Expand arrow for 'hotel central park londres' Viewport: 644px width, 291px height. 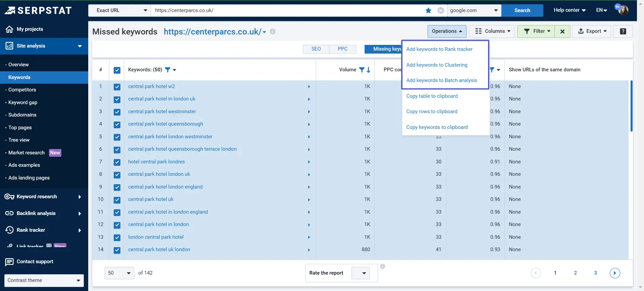click(x=309, y=162)
